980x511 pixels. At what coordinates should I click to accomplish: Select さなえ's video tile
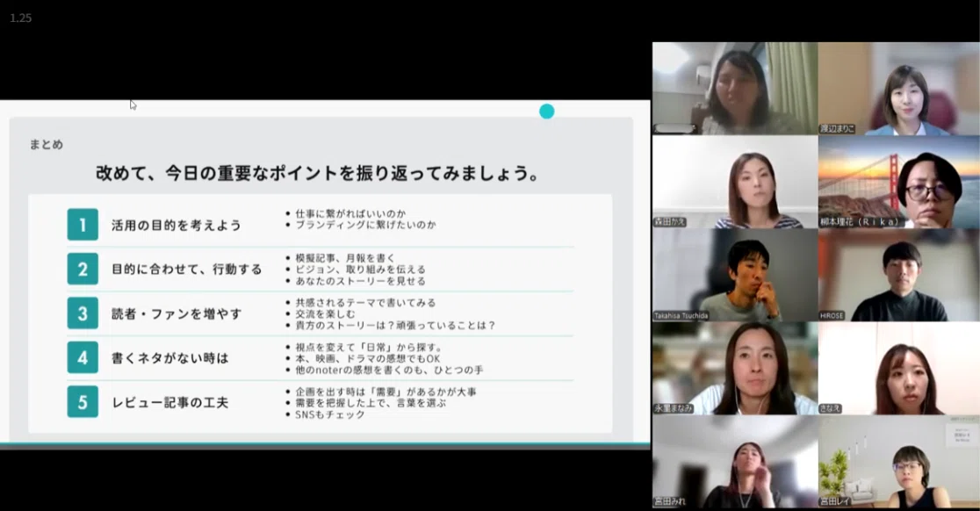pyautogui.click(x=898, y=368)
